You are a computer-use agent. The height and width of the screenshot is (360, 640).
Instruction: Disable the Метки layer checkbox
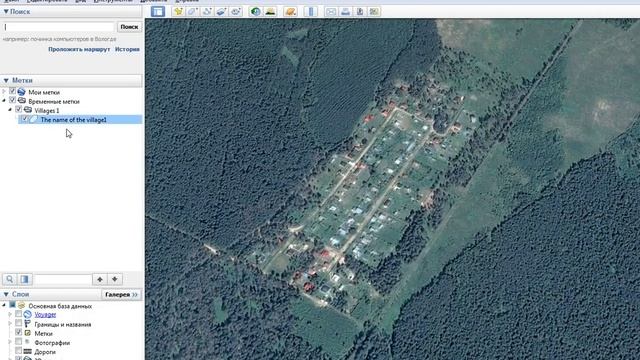click(19, 333)
